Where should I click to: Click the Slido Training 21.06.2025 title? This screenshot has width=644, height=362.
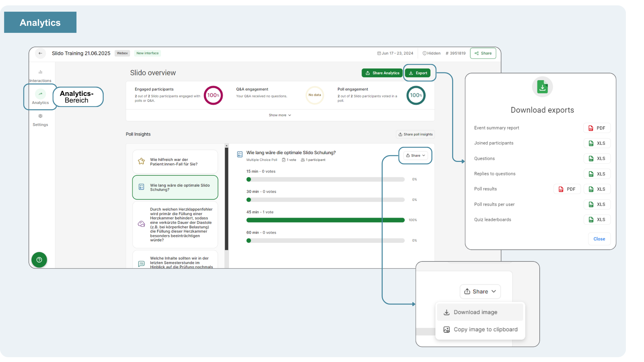[81, 53]
